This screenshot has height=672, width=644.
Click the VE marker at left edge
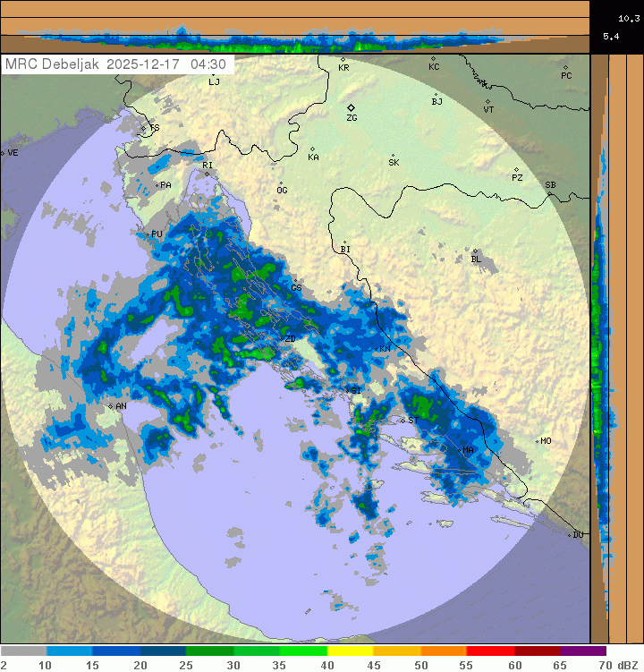4,153
